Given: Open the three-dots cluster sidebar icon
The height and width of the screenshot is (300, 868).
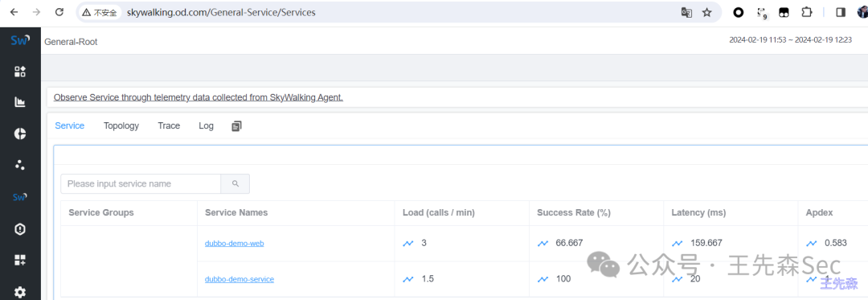Looking at the screenshot, I should pos(20,165).
